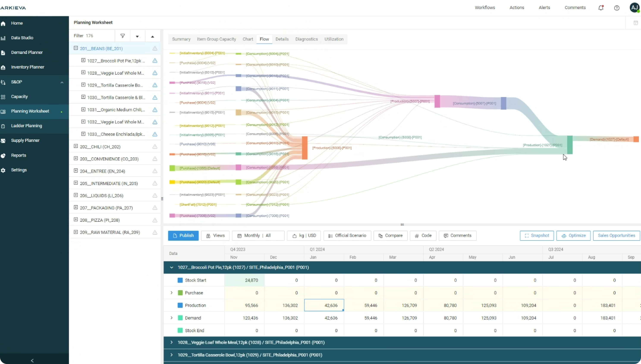Open Inventory Planner in the sidebar
The height and width of the screenshot is (364, 641).
click(28, 67)
